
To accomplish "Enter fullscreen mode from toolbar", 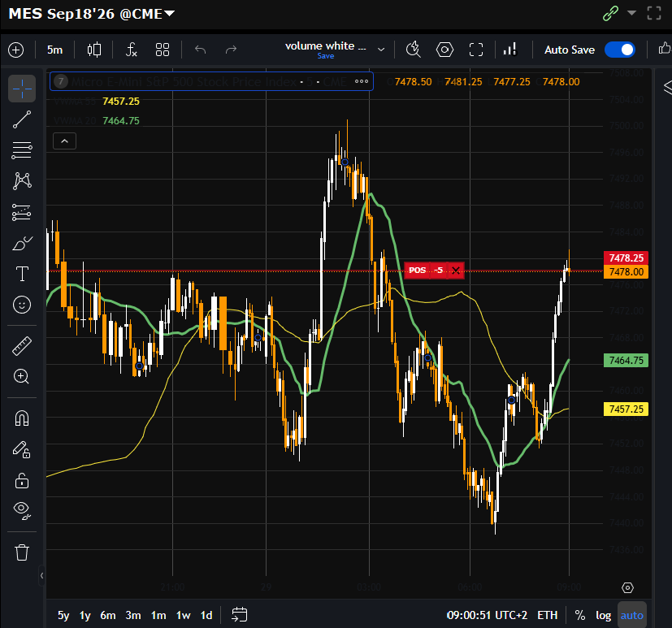I will (x=476, y=50).
